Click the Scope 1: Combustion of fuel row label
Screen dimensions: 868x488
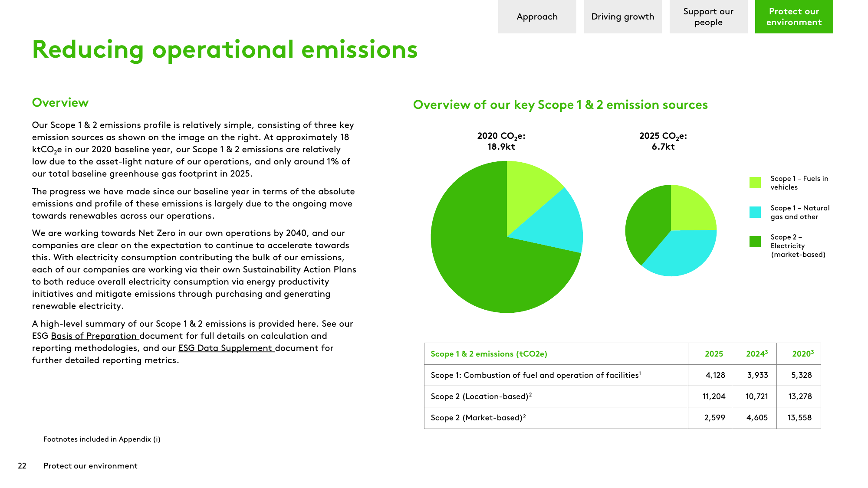[536, 375]
